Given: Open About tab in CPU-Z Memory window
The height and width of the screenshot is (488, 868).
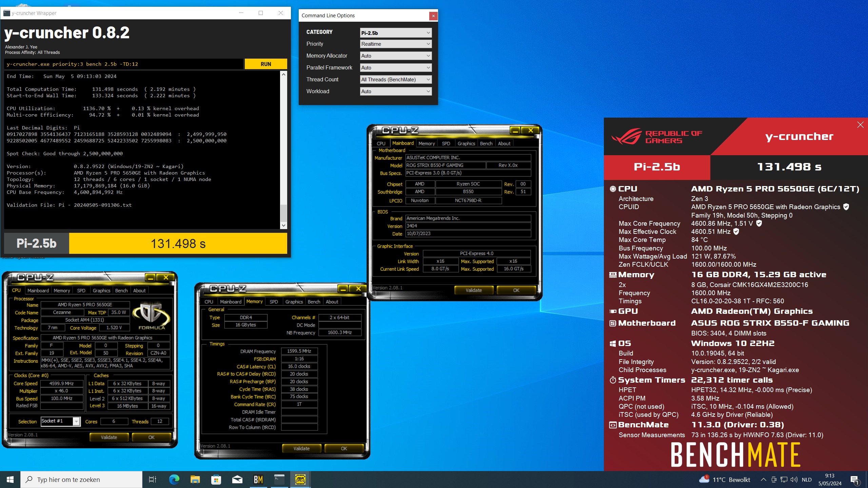Looking at the screenshot, I should (x=332, y=302).
